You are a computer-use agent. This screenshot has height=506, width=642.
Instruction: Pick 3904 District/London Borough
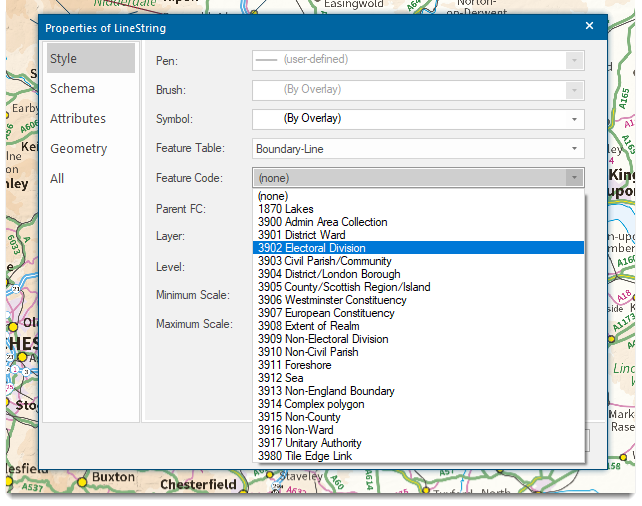[418, 274]
